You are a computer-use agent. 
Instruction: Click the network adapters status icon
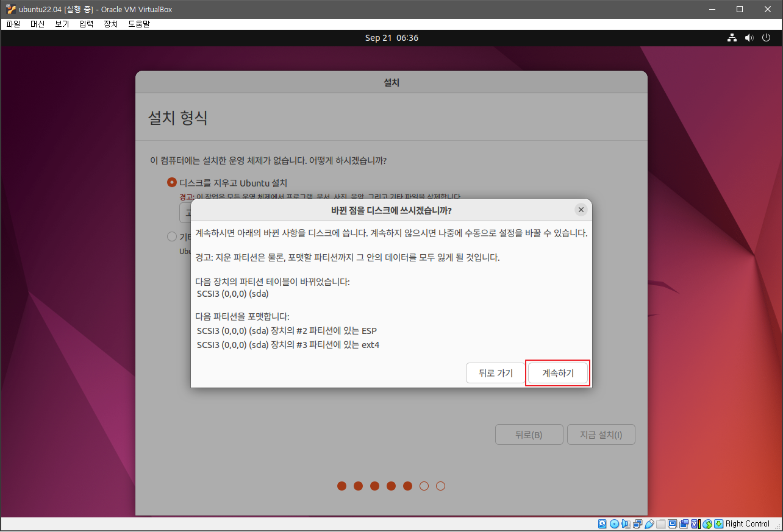click(638, 524)
